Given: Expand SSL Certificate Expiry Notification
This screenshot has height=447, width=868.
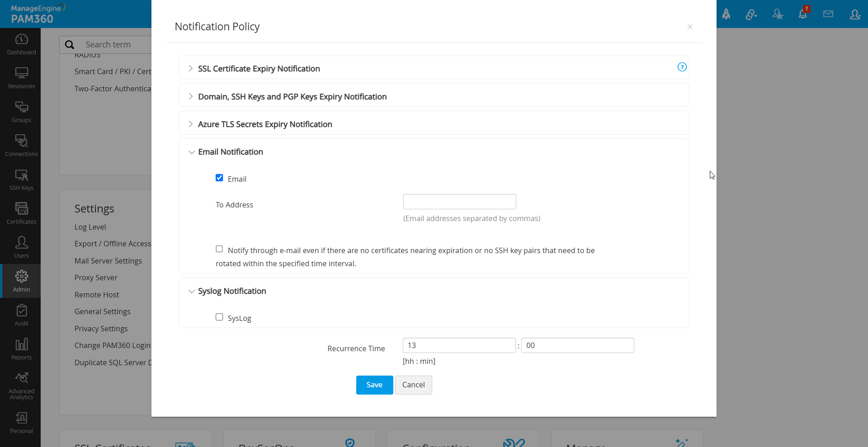Looking at the screenshot, I should 258,69.
